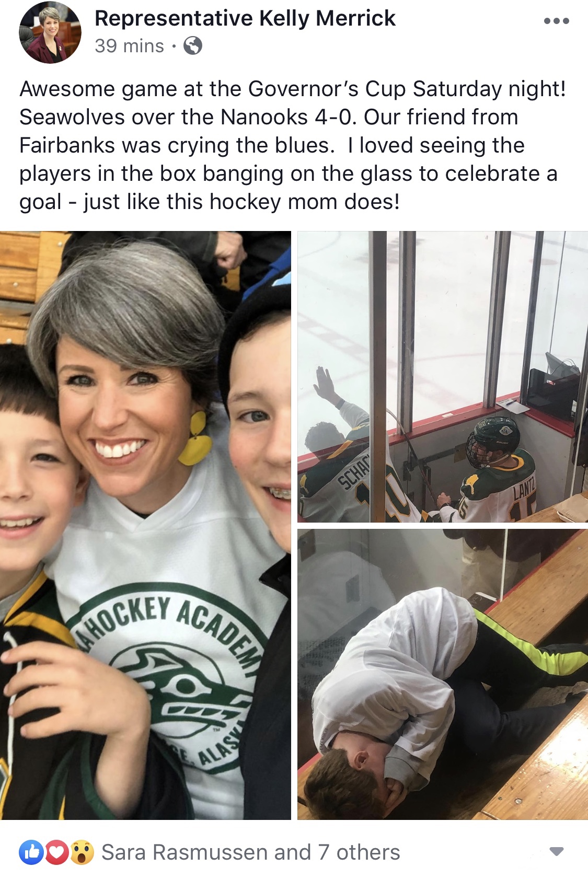Select the post text about Governor's Cup

[x=293, y=145]
